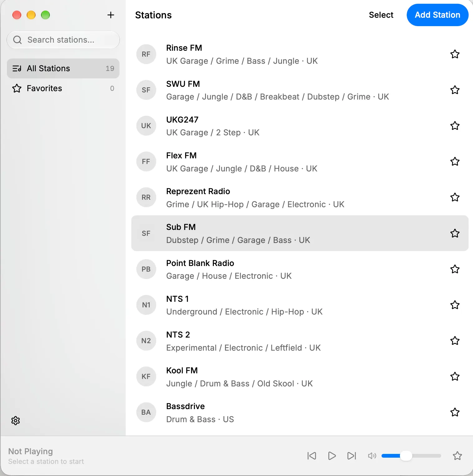Viewport: 473px width, 476px height.
Task: Click 'UK Garage / 2 Step · UK' text
Action: [x=213, y=133]
